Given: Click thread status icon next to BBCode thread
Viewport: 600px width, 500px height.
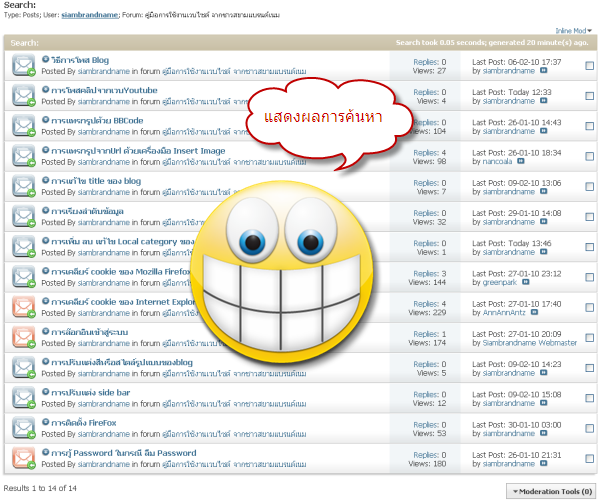Looking at the screenshot, I should pyautogui.click(x=24, y=126).
